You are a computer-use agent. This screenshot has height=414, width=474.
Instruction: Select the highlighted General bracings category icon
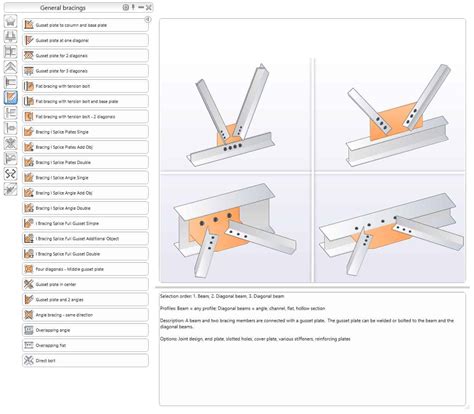point(10,98)
